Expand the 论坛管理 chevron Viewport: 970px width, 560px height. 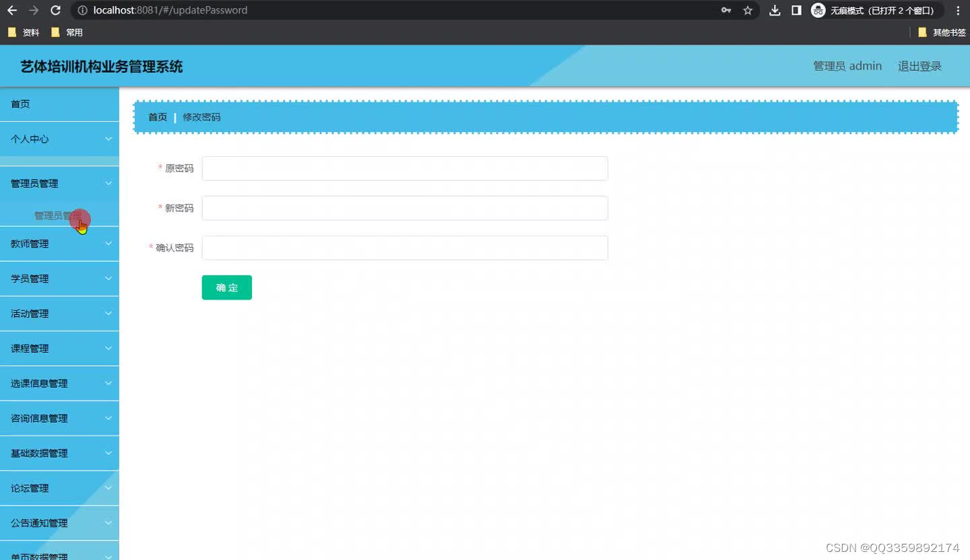[108, 489]
